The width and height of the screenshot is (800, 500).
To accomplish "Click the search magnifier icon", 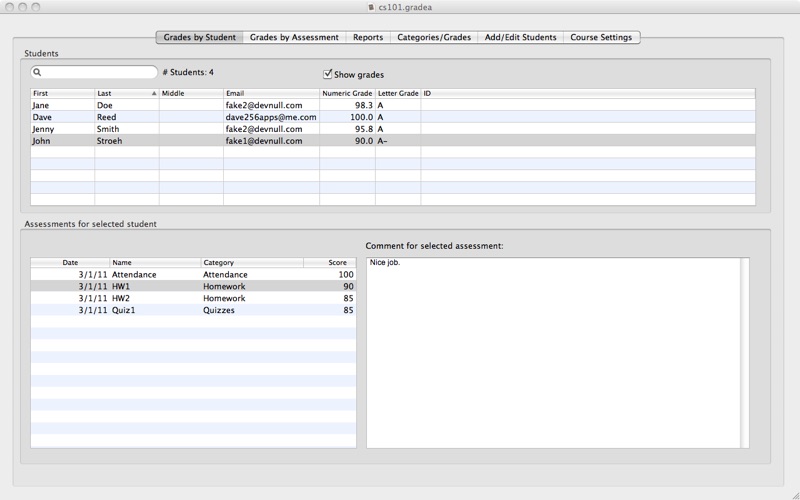I will tap(37, 72).
